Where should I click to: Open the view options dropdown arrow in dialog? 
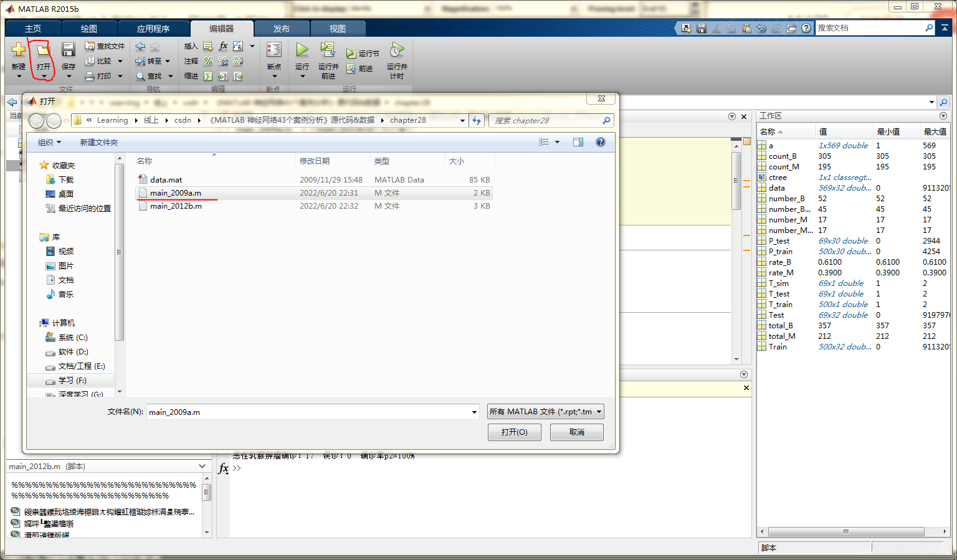(x=558, y=142)
